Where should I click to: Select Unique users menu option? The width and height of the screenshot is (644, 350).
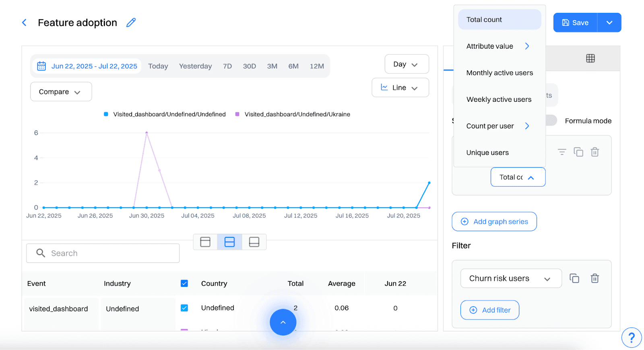point(487,152)
